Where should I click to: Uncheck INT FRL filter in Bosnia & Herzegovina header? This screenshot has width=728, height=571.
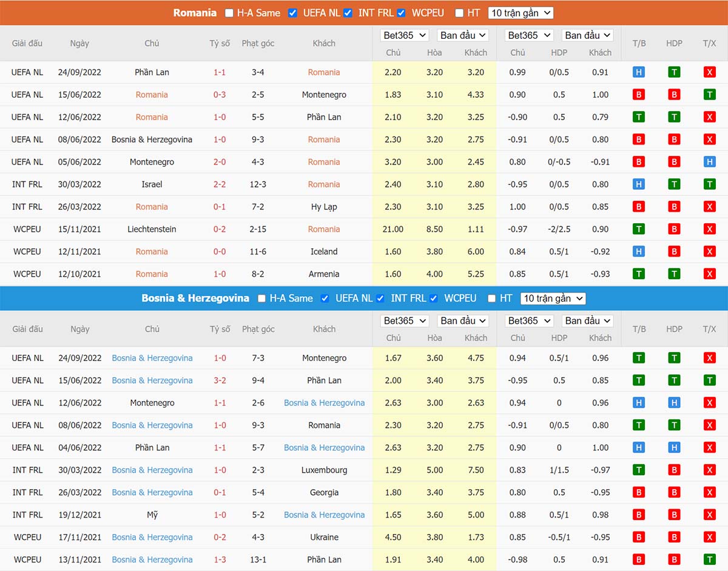pos(380,299)
